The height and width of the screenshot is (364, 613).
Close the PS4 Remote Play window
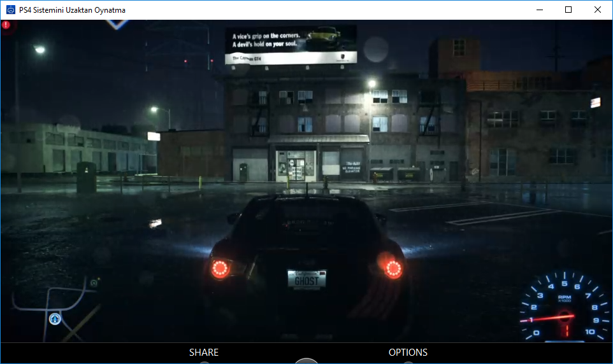pyautogui.click(x=597, y=10)
